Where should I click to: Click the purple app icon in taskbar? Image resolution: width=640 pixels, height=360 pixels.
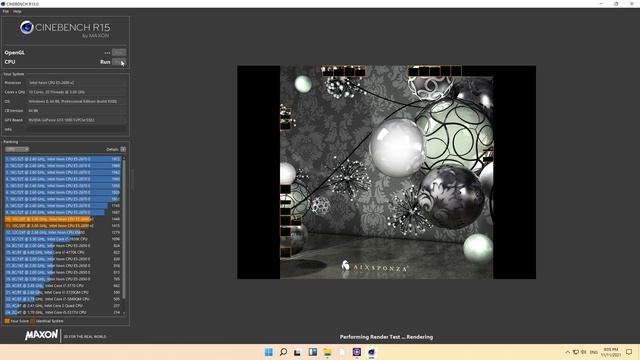point(357,352)
